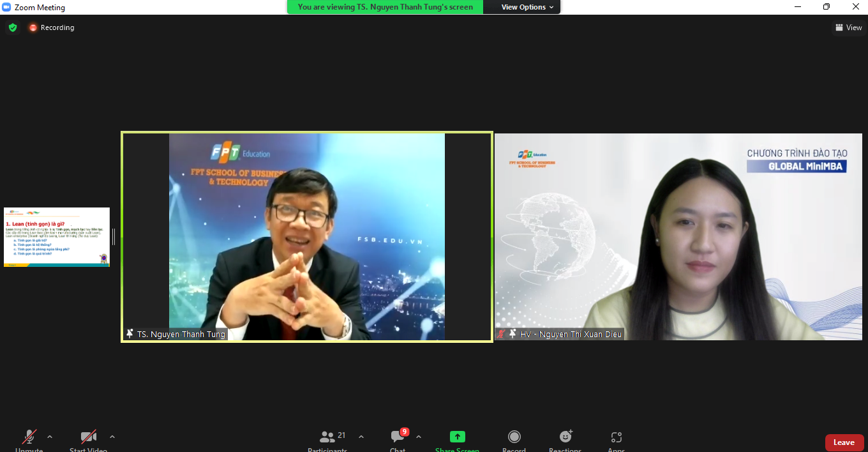Start Video with the camera toggle
This screenshot has width=868, height=452.
pos(88,439)
